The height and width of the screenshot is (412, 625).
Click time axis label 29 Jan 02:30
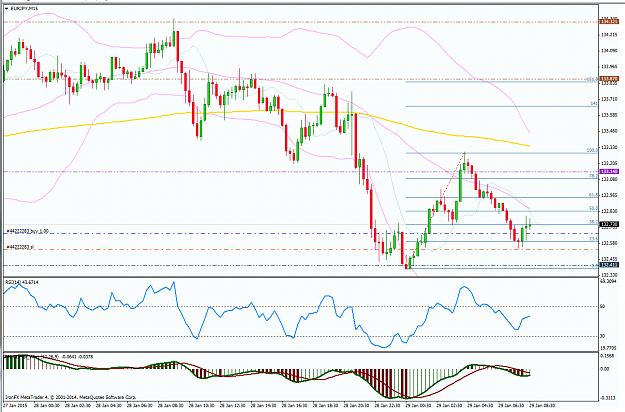click(x=450, y=406)
